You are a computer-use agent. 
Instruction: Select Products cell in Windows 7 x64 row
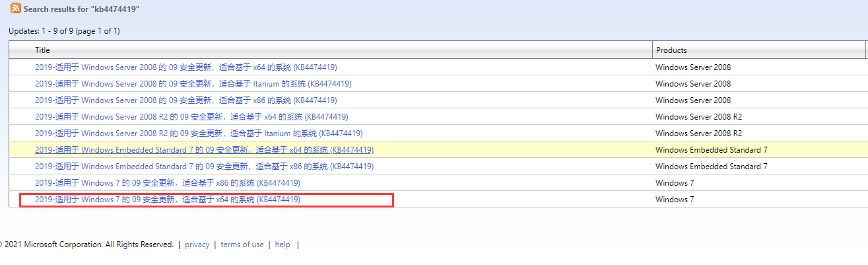point(675,200)
